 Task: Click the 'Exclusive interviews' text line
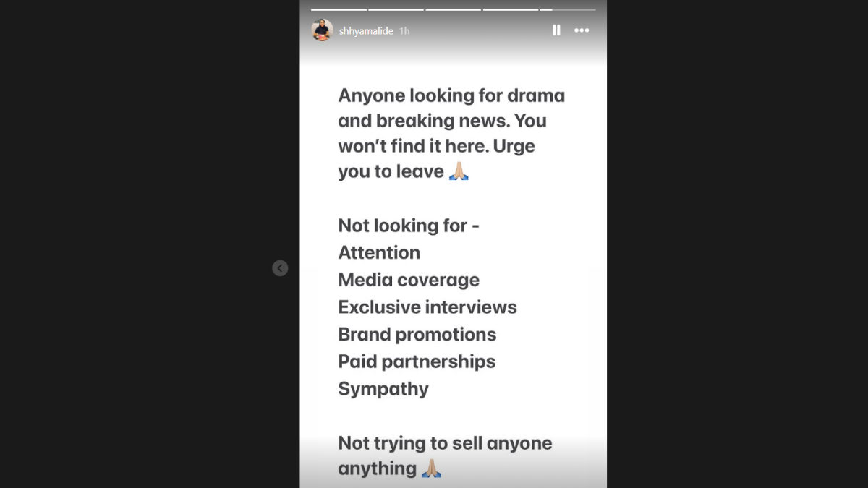(x=427, y=307)
